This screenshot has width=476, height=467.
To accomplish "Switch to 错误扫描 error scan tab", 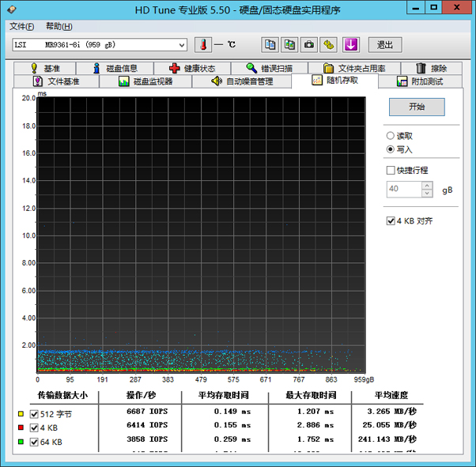I will point(270,68).
